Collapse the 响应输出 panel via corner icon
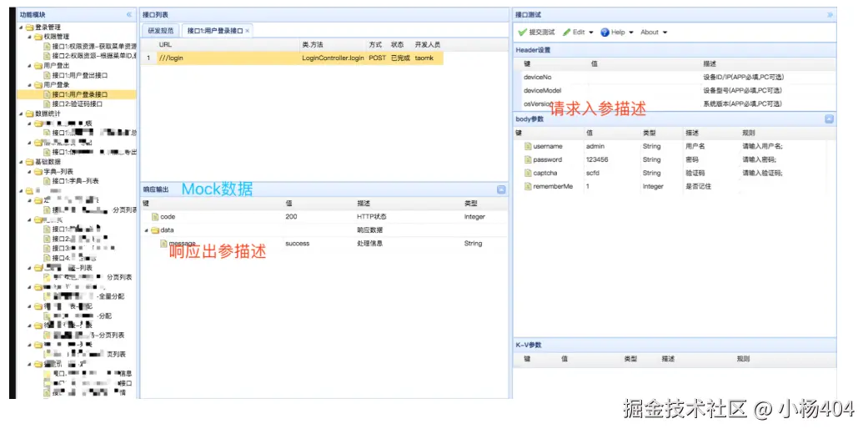The width and height of the screenshot is (868, 434). coord(501,189)
